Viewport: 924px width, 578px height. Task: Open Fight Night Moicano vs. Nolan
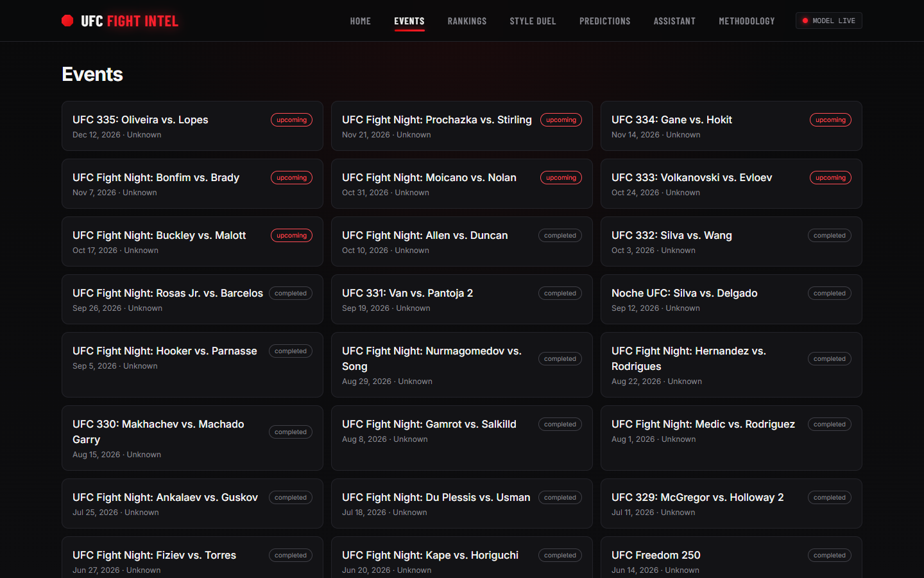click(x=462, y=184)
